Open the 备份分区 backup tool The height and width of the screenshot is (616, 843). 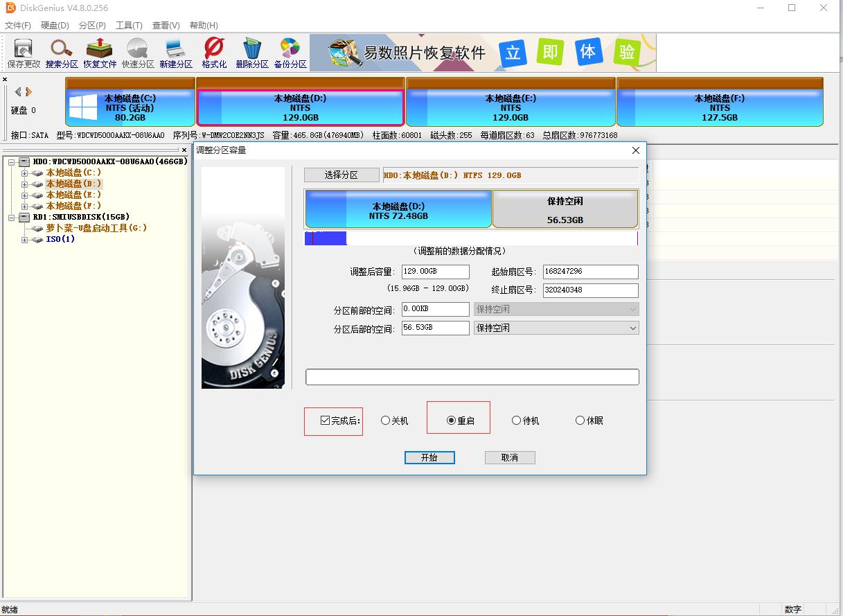coord(290,52)
